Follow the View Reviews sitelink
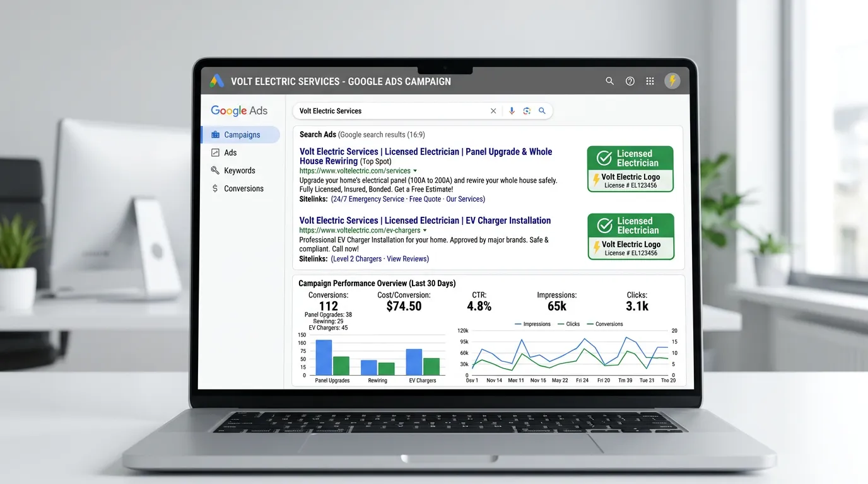The height and width of the screenshot is (484, 868). point(407,259)
